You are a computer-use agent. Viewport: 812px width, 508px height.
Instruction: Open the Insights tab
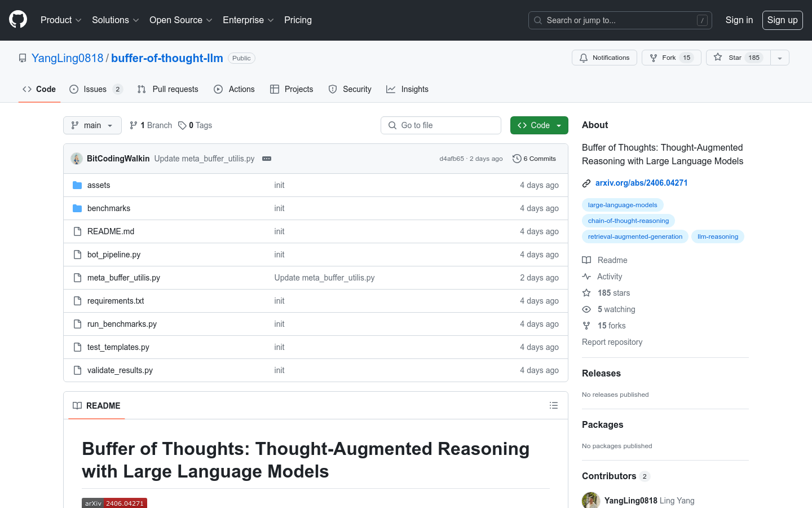coord(407,89)
